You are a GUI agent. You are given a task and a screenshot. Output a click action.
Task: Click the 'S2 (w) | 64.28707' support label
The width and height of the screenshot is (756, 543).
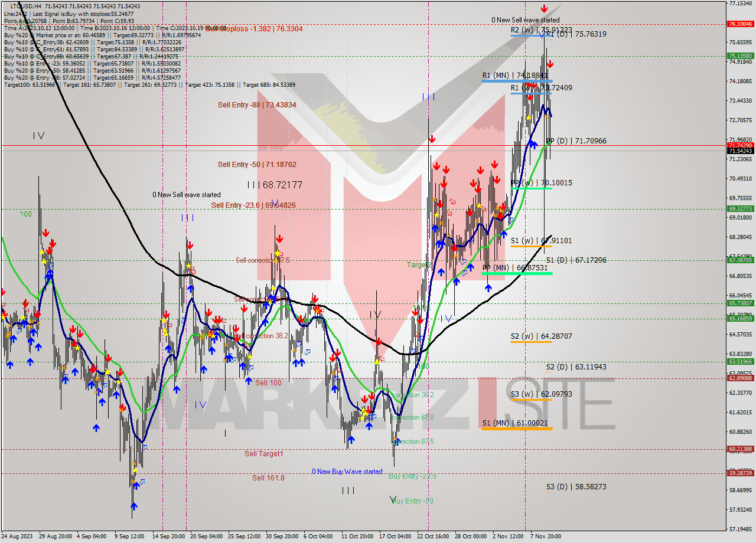pyautogui.click(x=541, y=336)
